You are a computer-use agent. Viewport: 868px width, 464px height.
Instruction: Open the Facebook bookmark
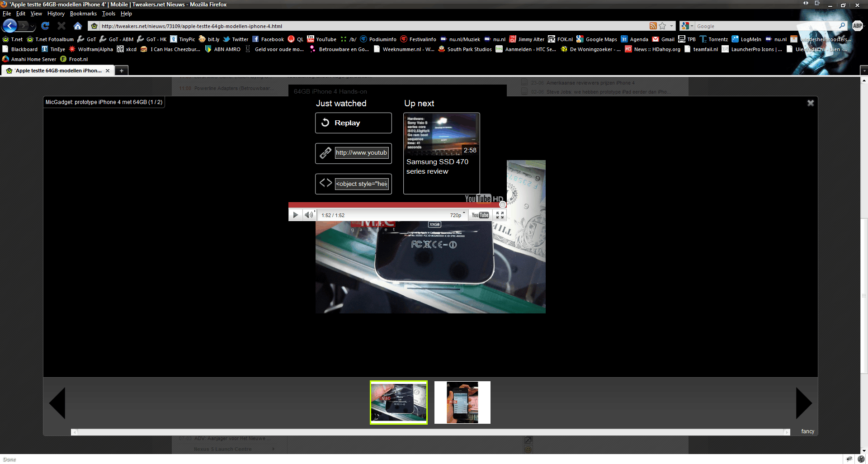(268, 39)
